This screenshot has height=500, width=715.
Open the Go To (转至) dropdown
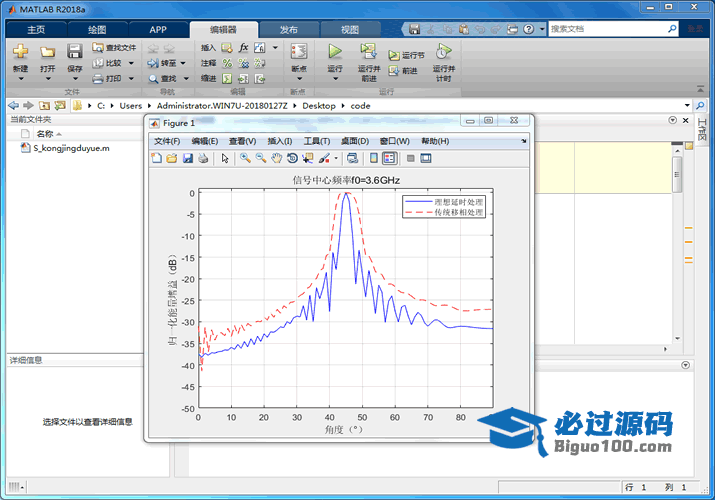click(x=183, y=63)
